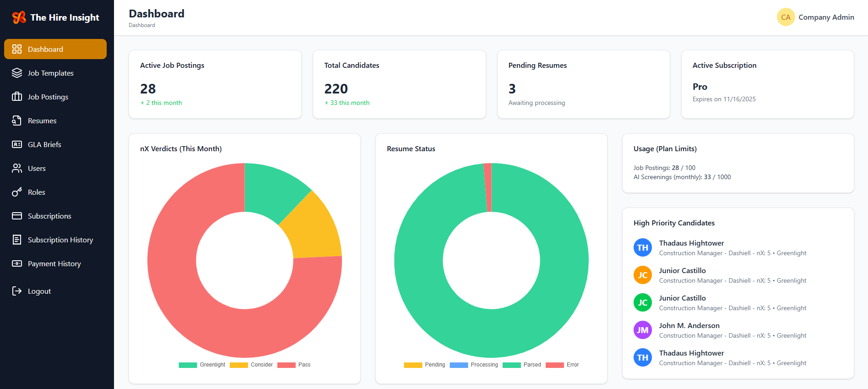
Task: Click the Dashboard breadcrumb link
Action: click(142, 26)
